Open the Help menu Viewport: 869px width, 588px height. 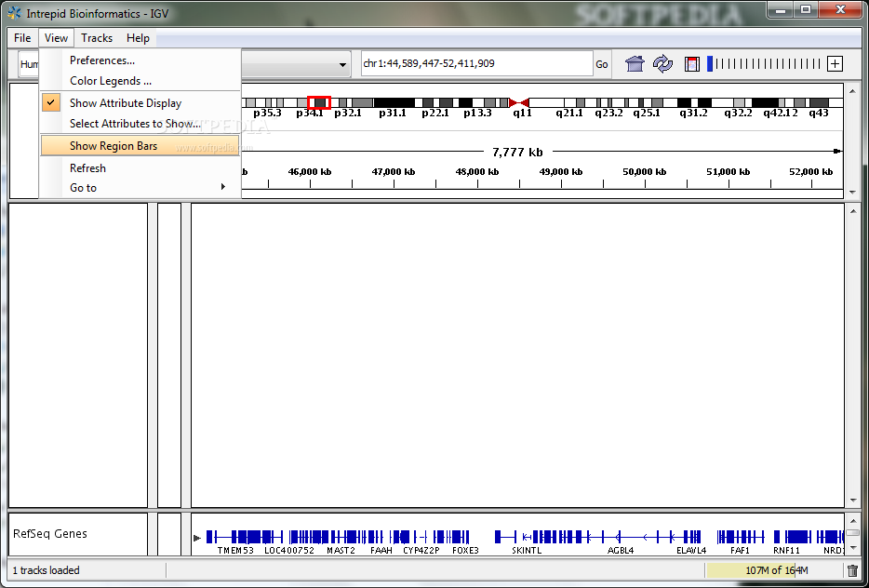click(138, 38)
